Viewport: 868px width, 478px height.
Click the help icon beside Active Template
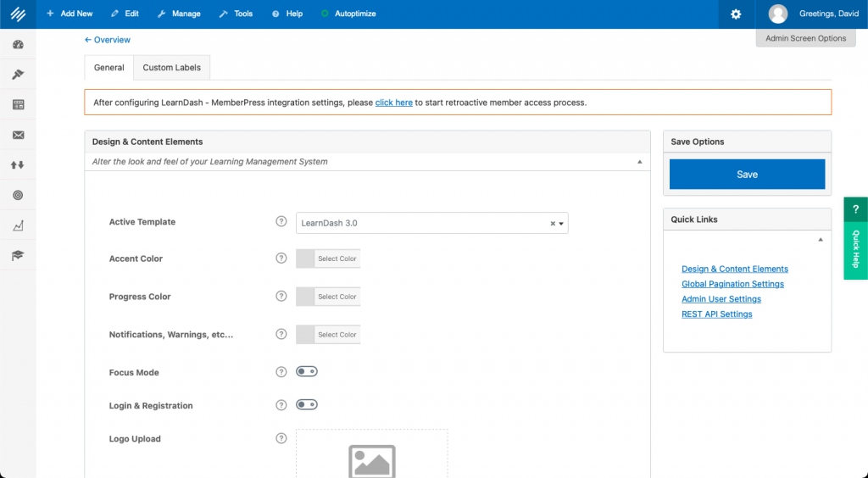pyautogui.click(x=281, y=222)
